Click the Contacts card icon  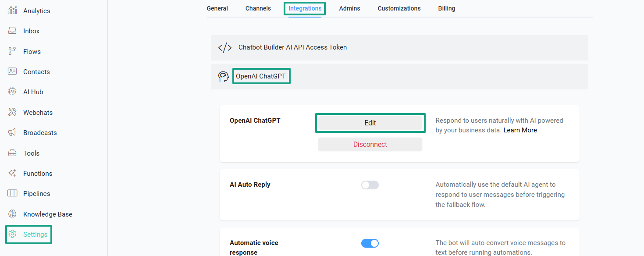point(12,71)
